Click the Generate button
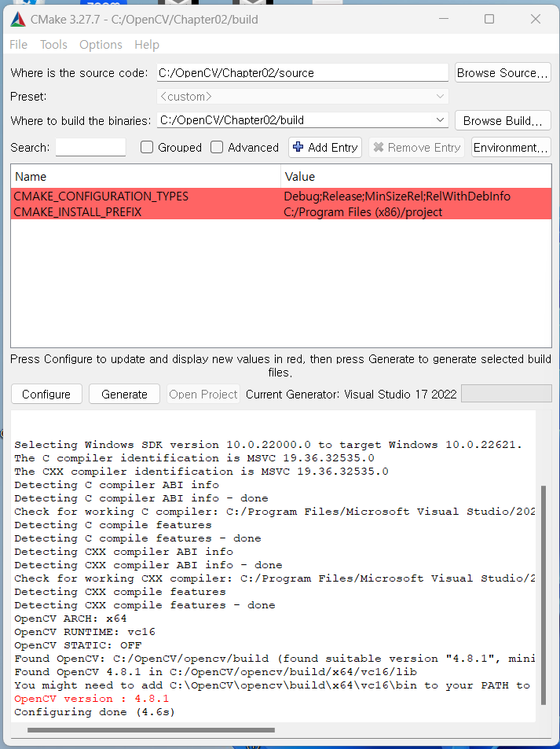This screenshot has height=749, width=560. point(124,394)
